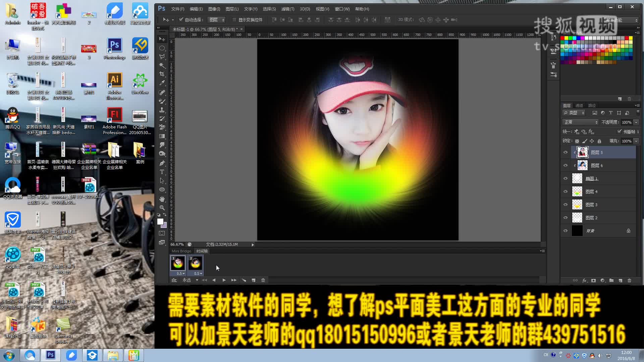This screenshot has width=644, height=362.
Task: Select the Eraser tool
Action: (162, 127)
